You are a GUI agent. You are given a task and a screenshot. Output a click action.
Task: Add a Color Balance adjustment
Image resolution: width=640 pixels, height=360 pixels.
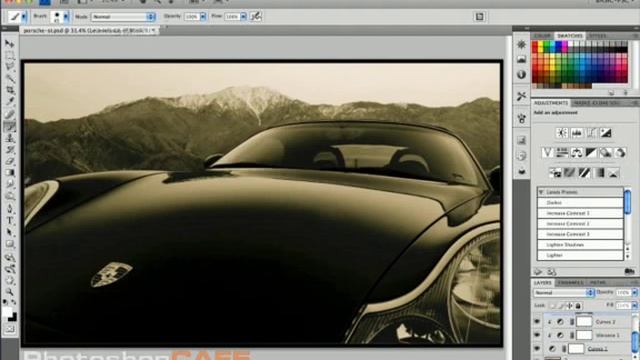point(576,153)
